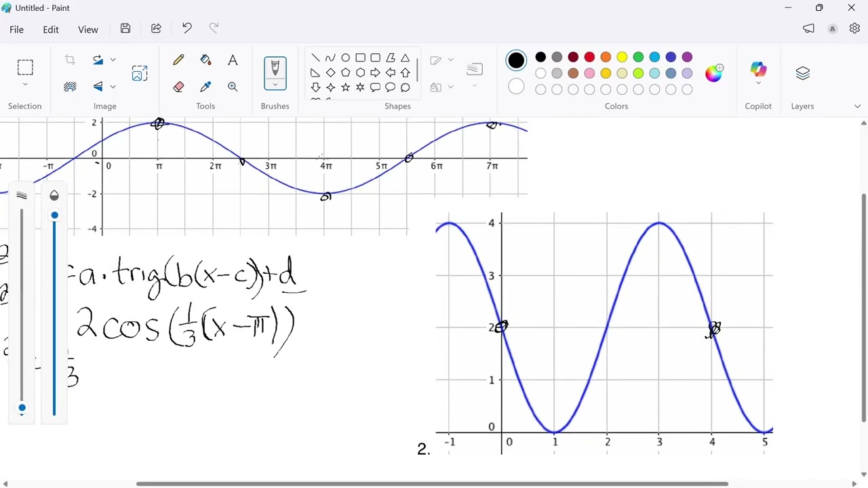Click the Save icon
The image size is (868, 488).
click(x=125, y=28)
